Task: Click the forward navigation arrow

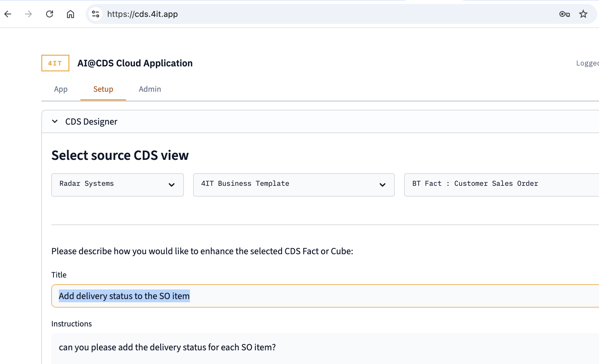Action: (28, 14)
